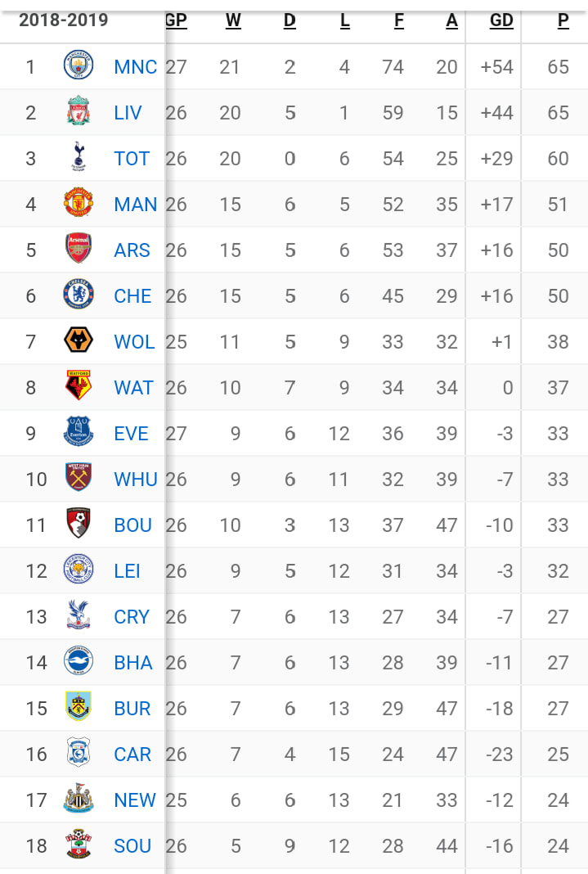The image size is (588, 874).
Task: Click the Newcastle United crest
Action: [79, 798]
